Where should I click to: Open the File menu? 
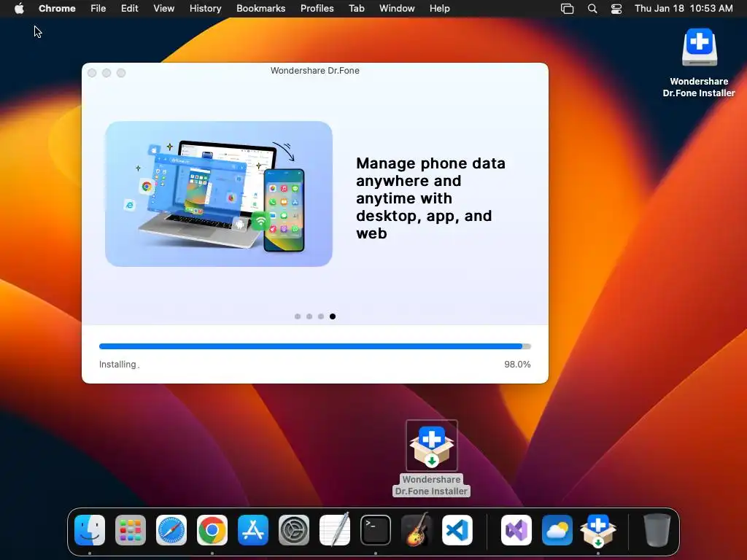click(x=98, y=9)
